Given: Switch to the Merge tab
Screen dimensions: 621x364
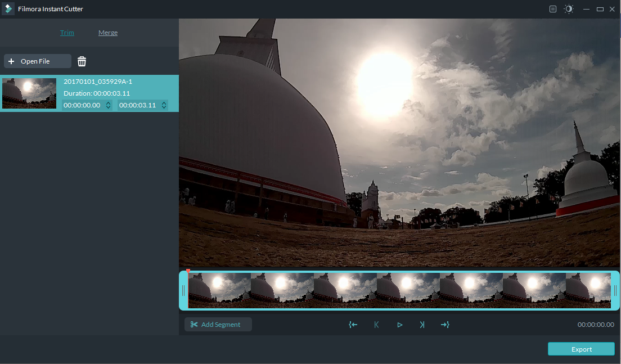Looking at the screenshot, I should [107, 32].
